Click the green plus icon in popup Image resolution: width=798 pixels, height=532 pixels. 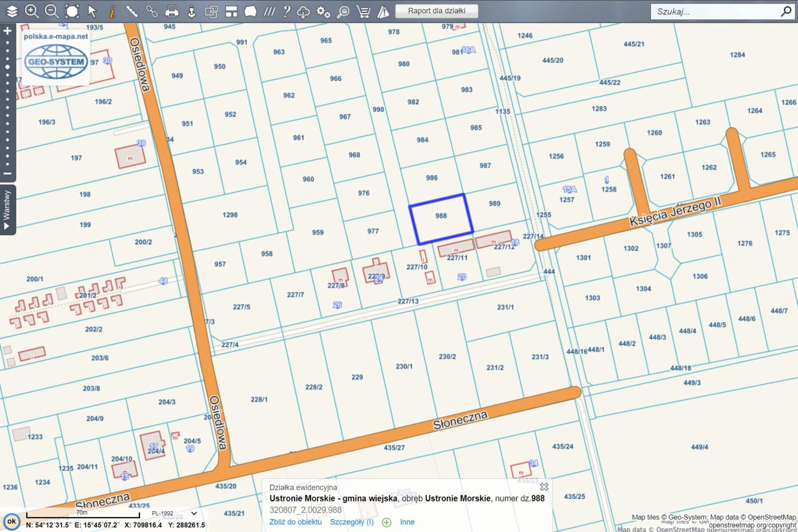click(x=387, y=522)
